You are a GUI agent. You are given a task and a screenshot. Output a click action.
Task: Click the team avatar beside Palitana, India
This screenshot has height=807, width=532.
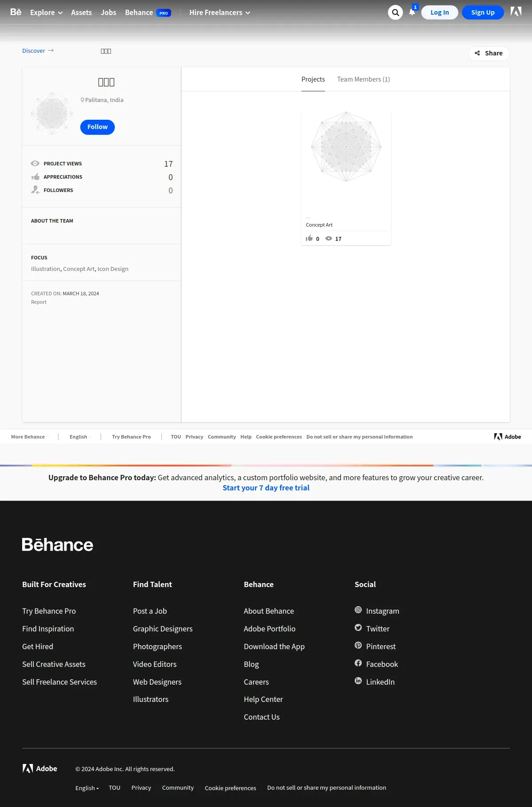(52, 114)
